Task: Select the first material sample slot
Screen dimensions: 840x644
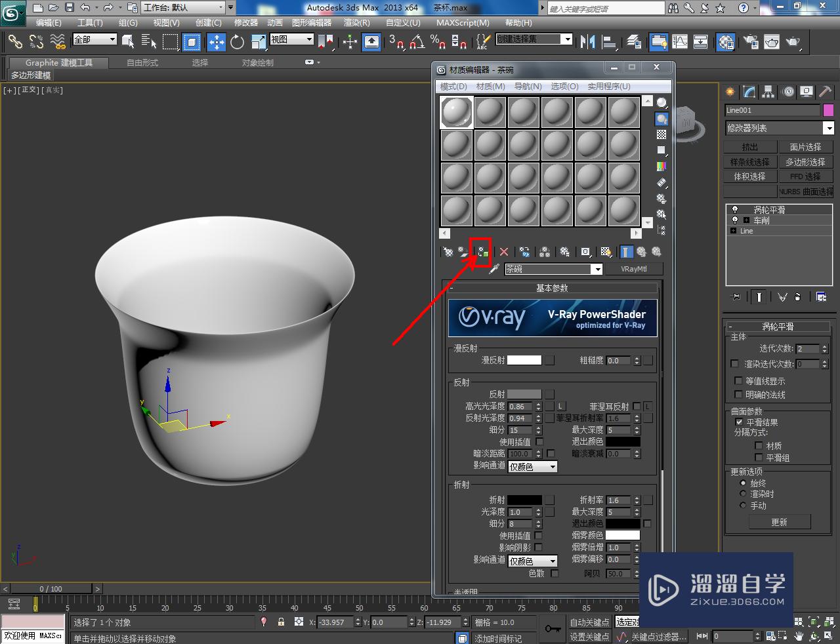Action: [x=456, y=112]
